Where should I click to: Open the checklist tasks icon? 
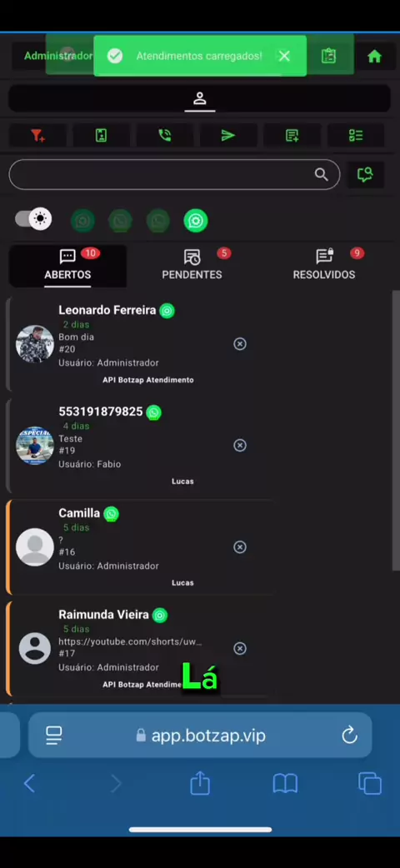tap(356, 136)
